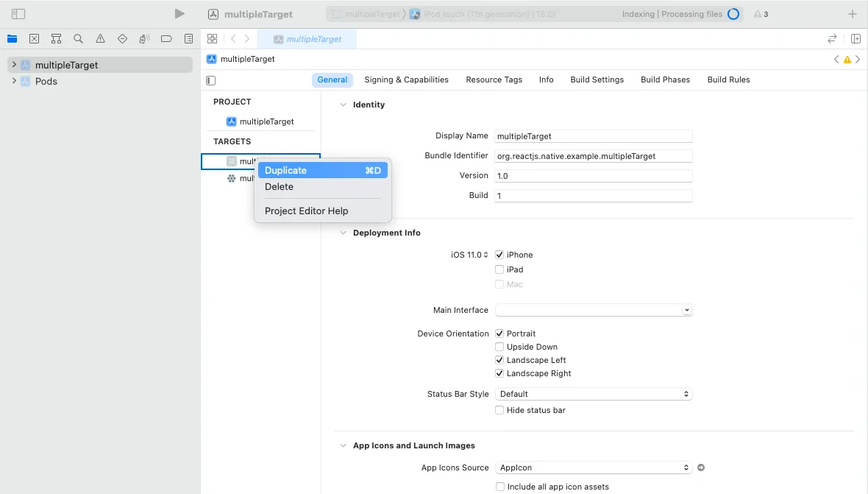868x494 pixels.
Task: Enable the iPad checkbox
Action: [x=499, y=269]
